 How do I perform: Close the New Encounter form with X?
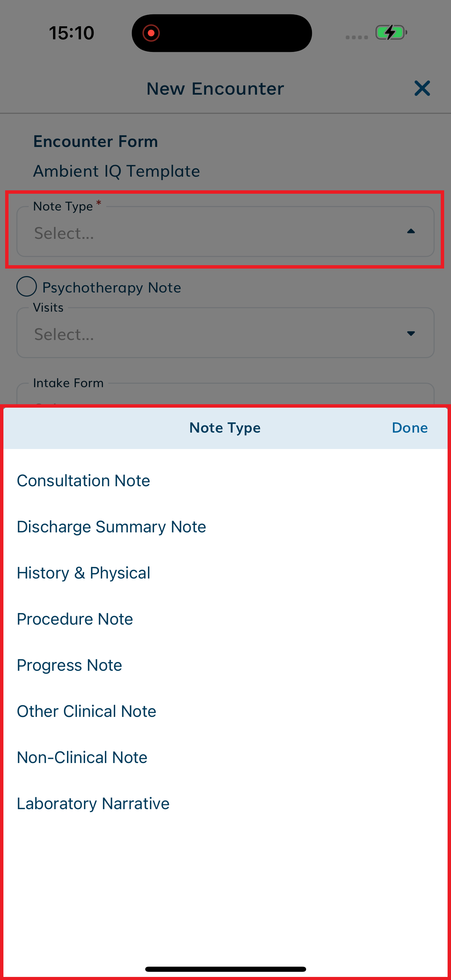pos(422,88)
